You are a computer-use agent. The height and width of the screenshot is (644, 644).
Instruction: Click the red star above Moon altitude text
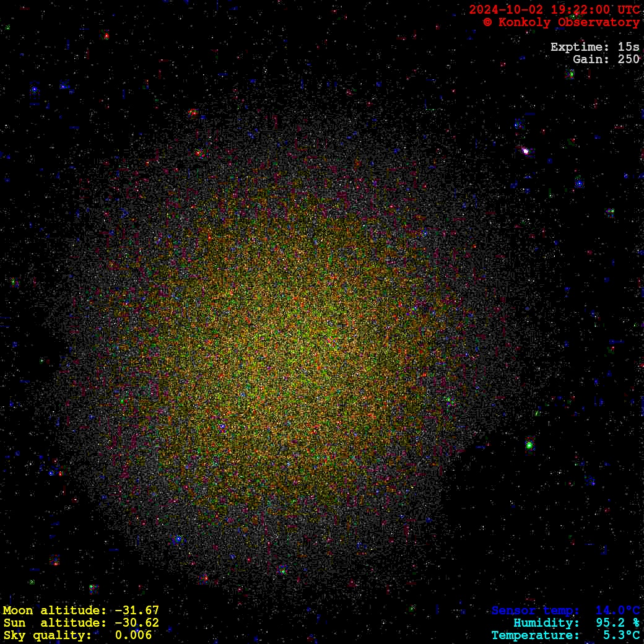[55, 562]
